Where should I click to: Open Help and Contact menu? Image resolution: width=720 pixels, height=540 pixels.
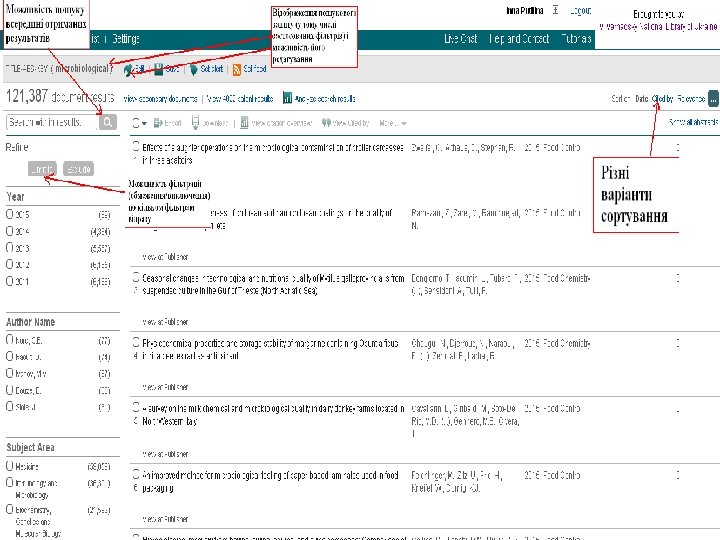519,39
